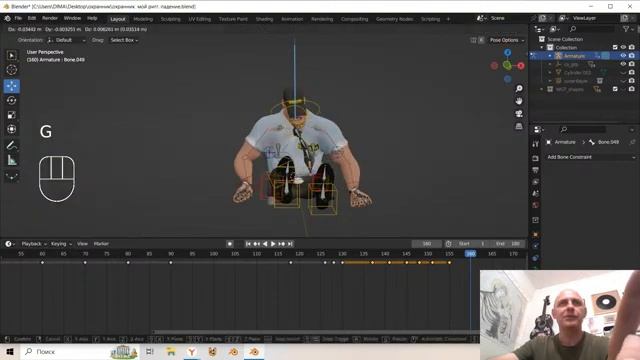
Task: Open the Edit menu
Action: [32, 18]
